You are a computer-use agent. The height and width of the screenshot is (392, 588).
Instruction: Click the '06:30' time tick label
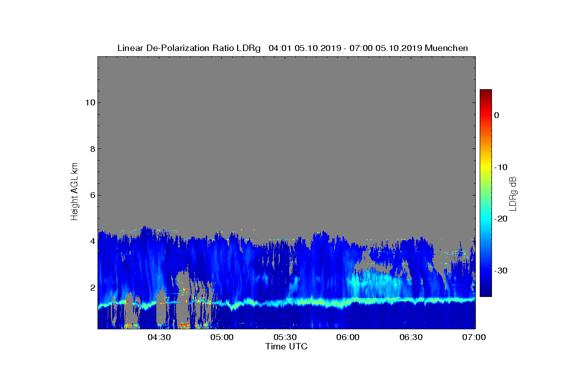[x=412, y=338]
